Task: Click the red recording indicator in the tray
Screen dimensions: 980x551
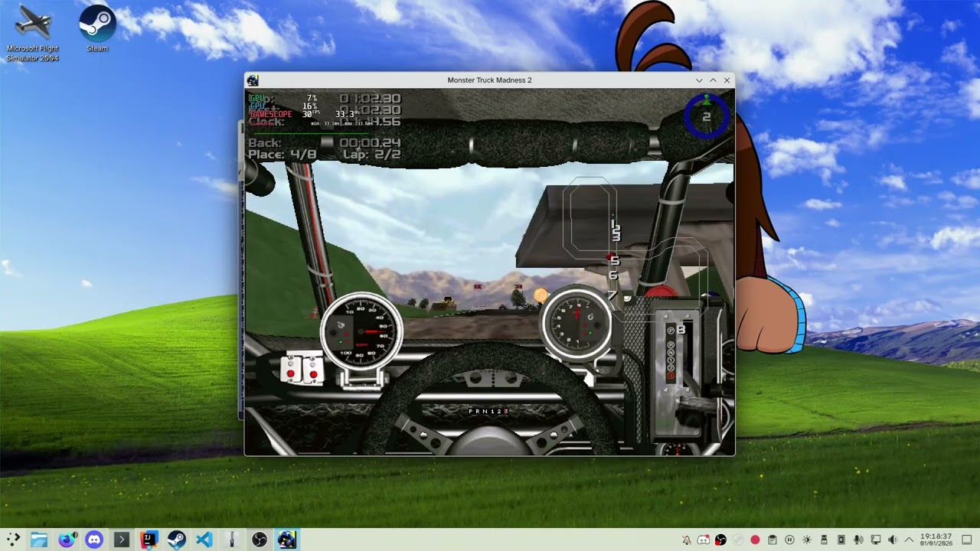Action: tap(755, 540)
